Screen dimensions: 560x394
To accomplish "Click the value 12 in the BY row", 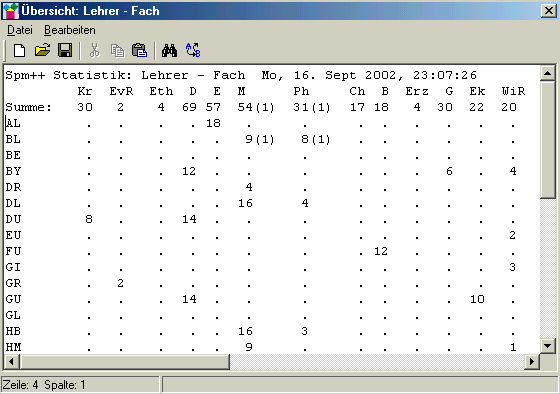I will [x=189, y=171].
